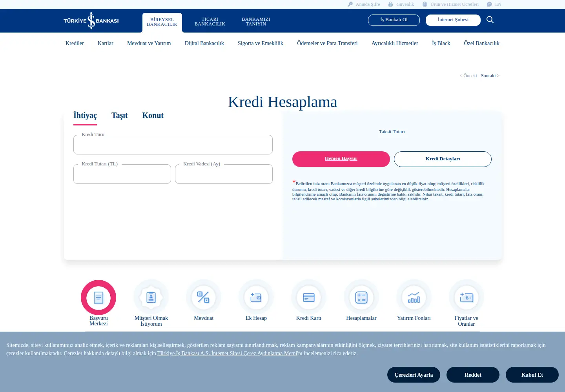Click İnternet Şubesi button
This screenshot has height=392, width=565.
(x=453, y=20)
